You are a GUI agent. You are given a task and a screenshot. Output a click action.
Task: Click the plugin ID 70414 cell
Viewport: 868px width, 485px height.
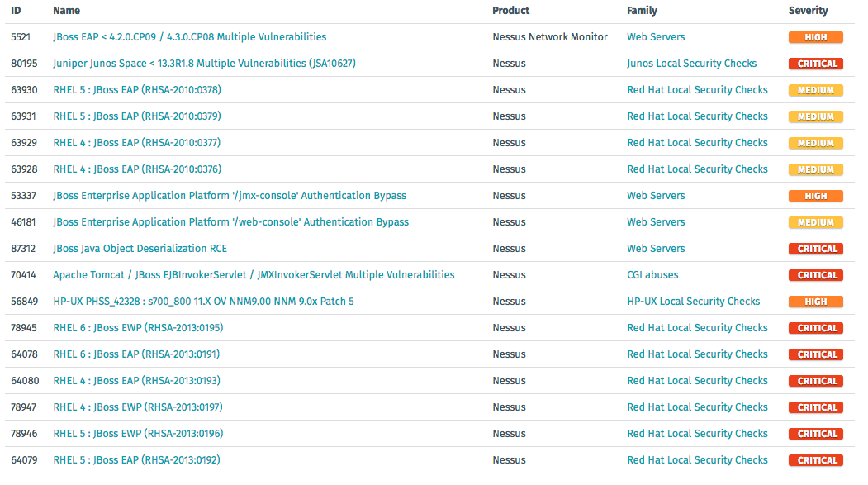[x=23, y=275]
